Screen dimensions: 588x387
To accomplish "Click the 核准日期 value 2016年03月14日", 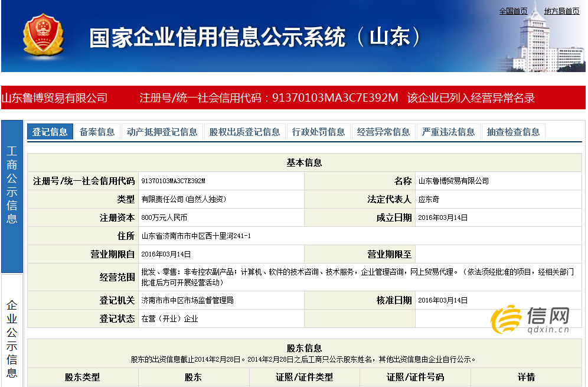I will (x=443, y=300).
